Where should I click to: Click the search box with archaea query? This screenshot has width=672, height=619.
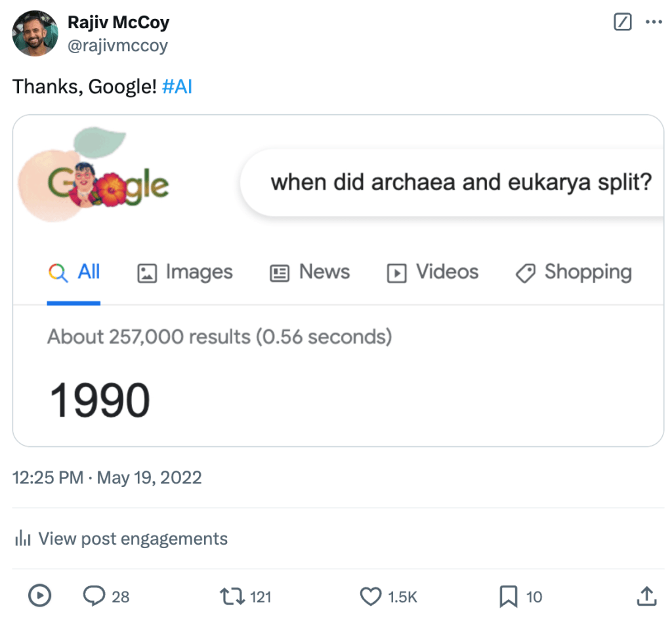tap(459, 182)
